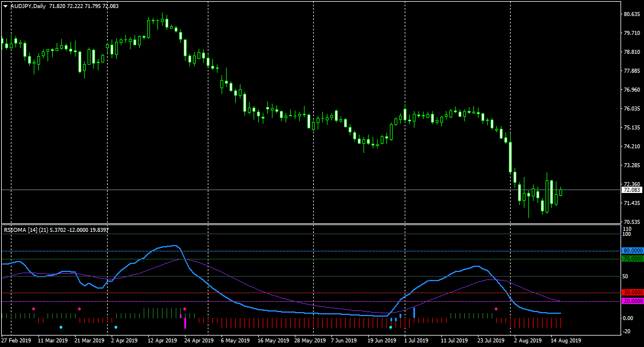Click the pink dot signal near 23 Jul

tap(496, 309)
